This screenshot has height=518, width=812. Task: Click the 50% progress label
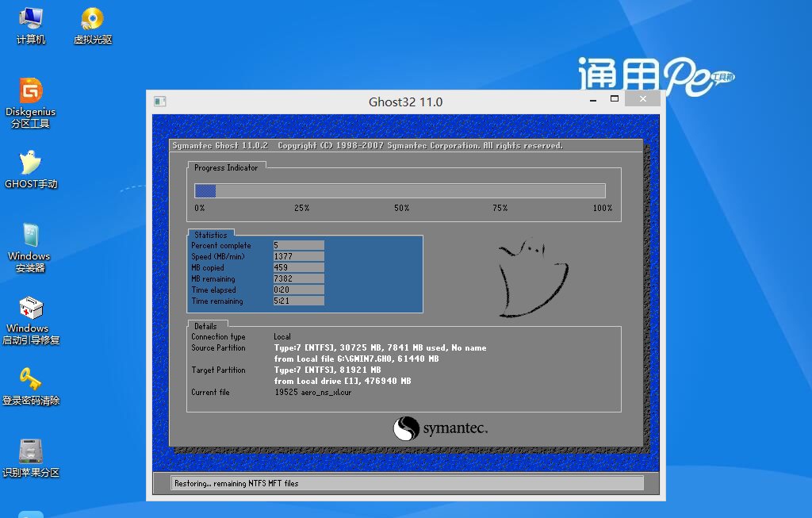(402, 208)
